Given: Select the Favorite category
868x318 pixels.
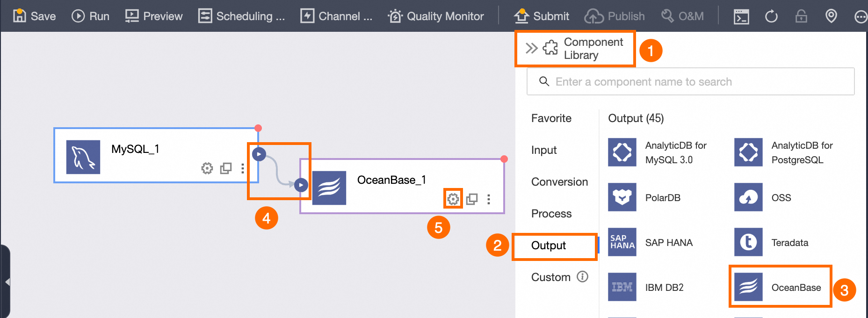Looking at the screenshot, I should click(551, 118).
